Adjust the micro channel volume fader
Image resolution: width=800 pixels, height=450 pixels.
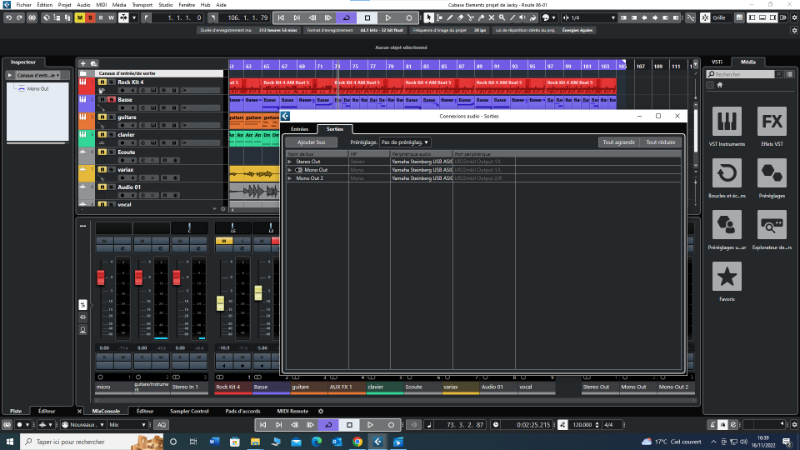tap(100, 277)
